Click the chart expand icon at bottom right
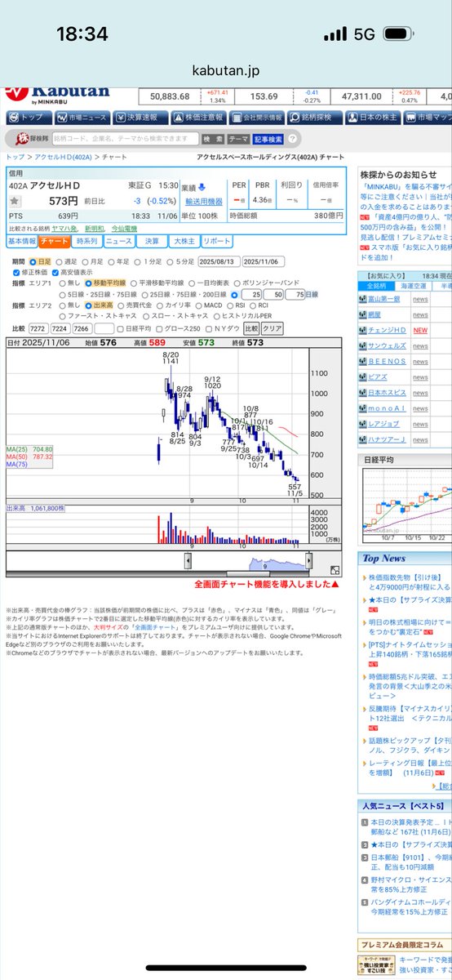 [x=335, y=570]
